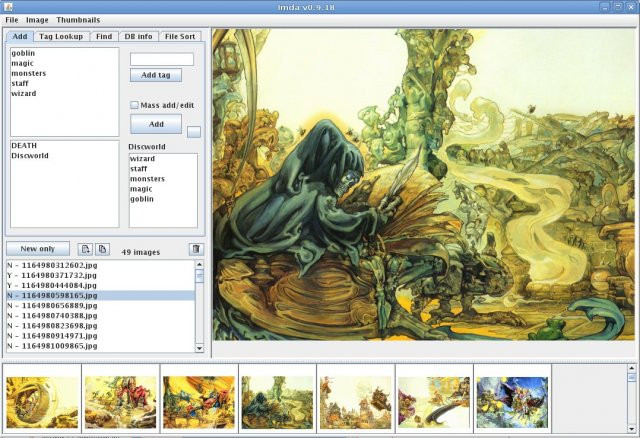This screenshot has width=640, height=438.
Task: Select file N - 1164980312602.jpg
Action: click(x=100, y=265)
